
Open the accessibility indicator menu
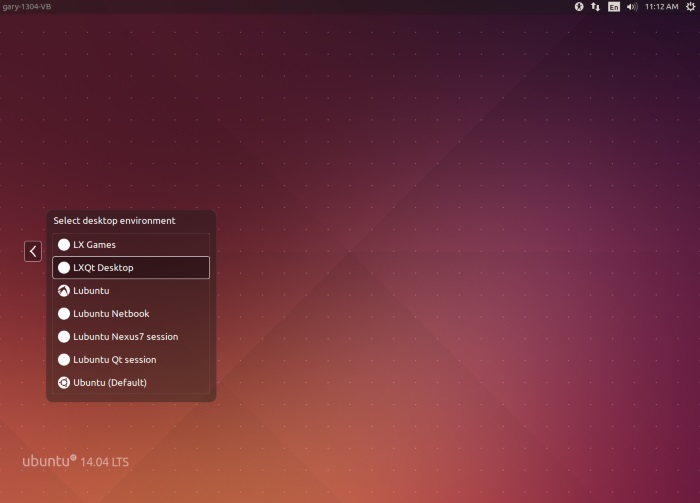579,6
